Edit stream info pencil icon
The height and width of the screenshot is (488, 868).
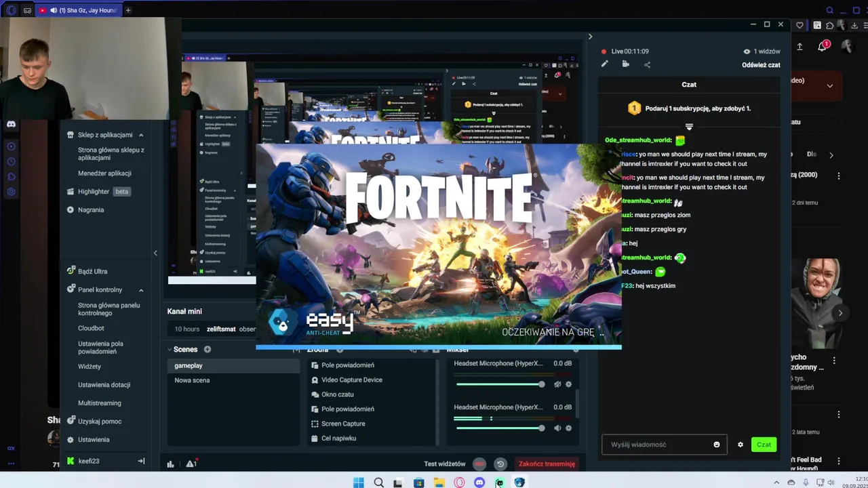click(x=605, y=64)
